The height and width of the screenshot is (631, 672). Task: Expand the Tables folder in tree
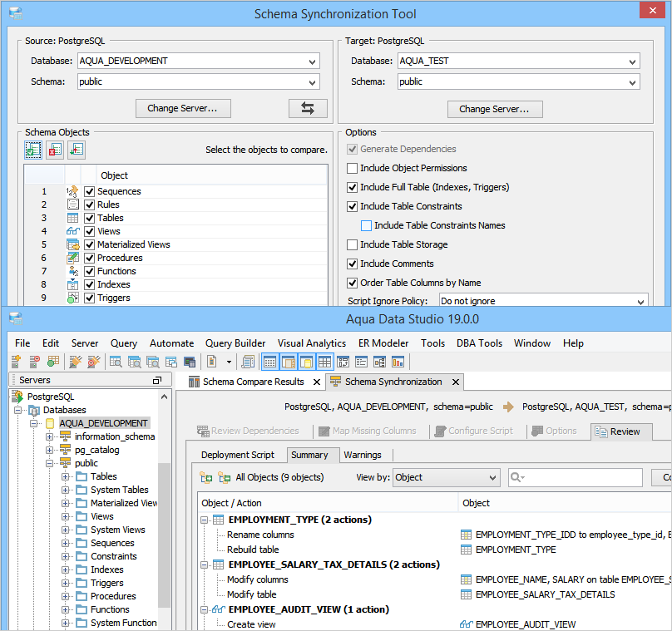tap(65, 476)
